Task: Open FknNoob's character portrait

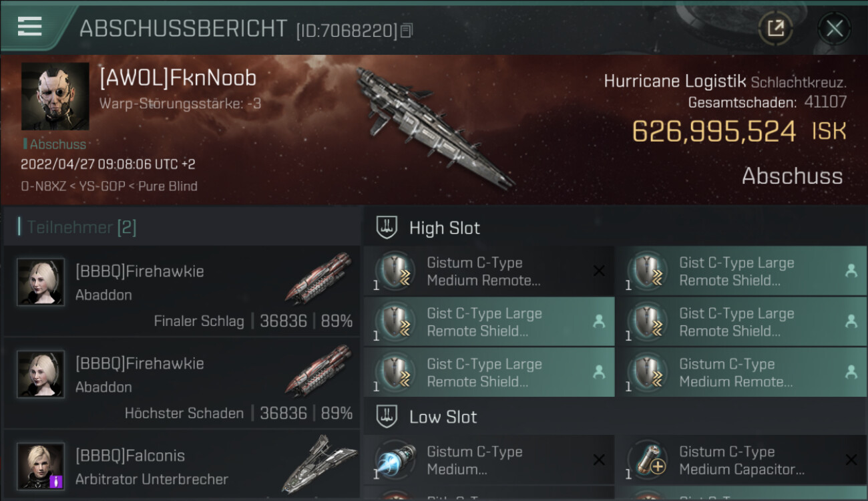Action: point(55,96)
